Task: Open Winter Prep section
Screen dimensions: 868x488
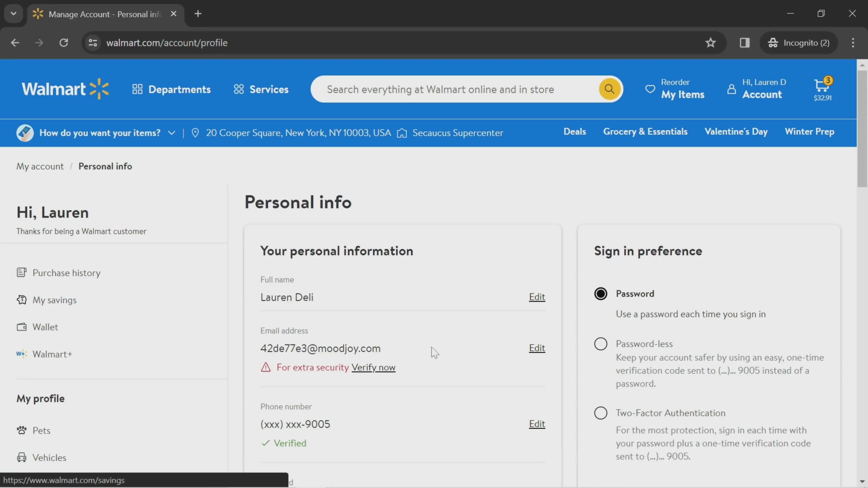Action: pyautogui.click(x=810, y=132)
